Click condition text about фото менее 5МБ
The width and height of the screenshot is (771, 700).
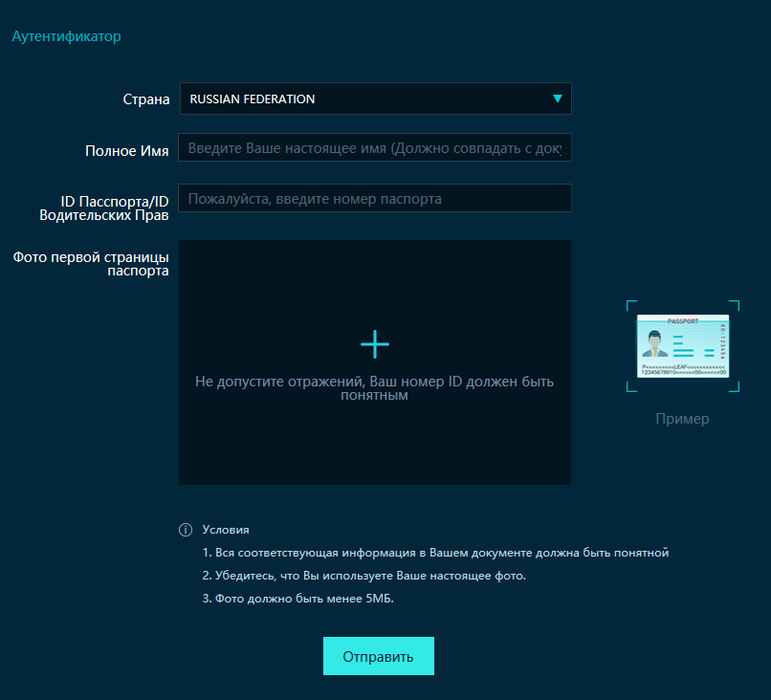point(298,599)
